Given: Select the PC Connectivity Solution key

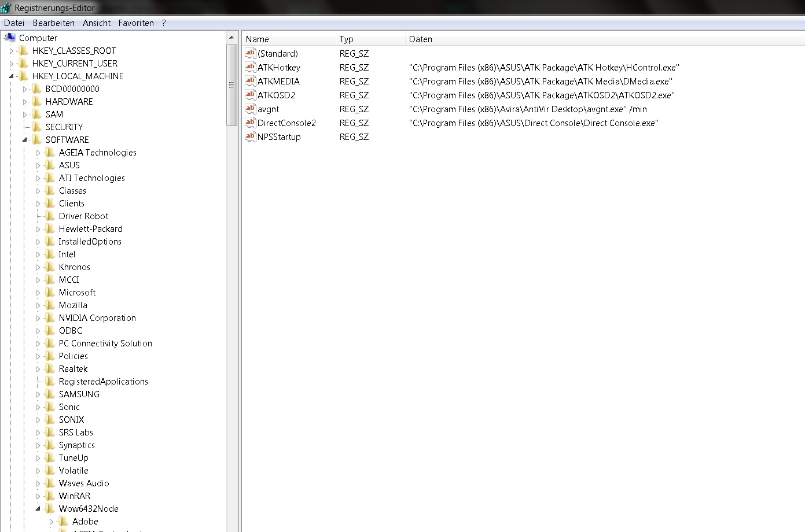Looking at the screenshot, I should pyautogui.click(x=105, y=343).
